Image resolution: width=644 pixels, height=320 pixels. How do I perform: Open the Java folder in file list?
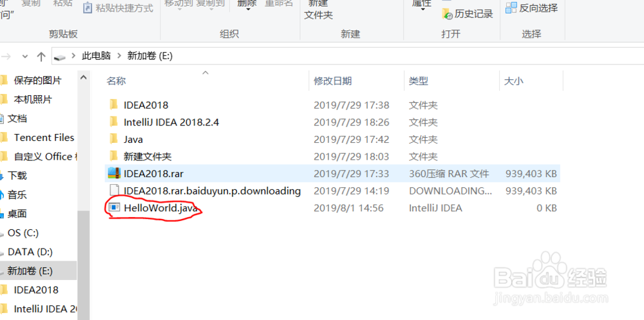[x=133, y=140]
